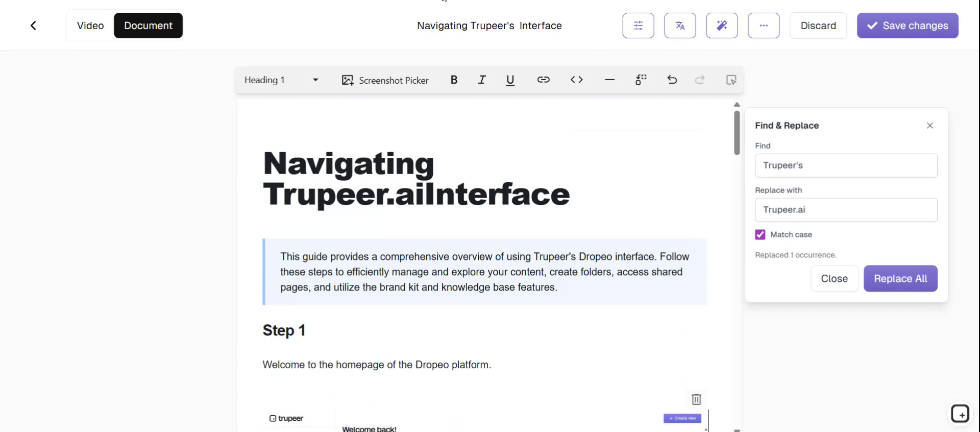
Task: Click the undo arrow icon
Action: click(672, 80)
